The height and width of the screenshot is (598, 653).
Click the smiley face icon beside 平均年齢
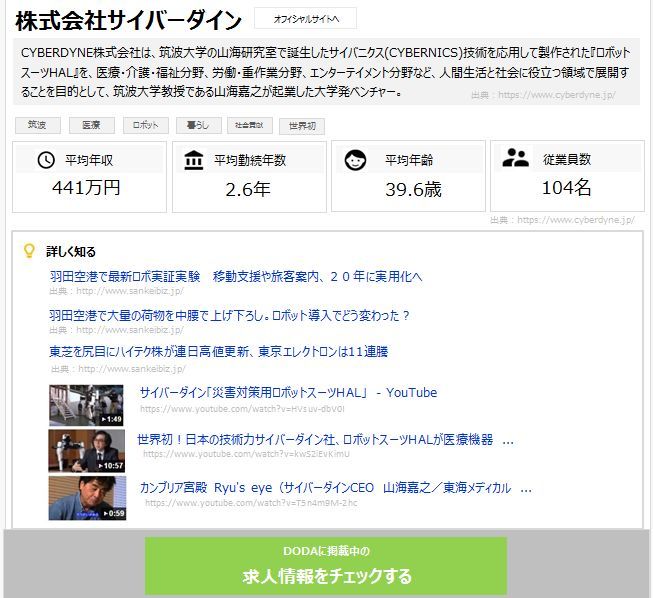tap(356, 160)
